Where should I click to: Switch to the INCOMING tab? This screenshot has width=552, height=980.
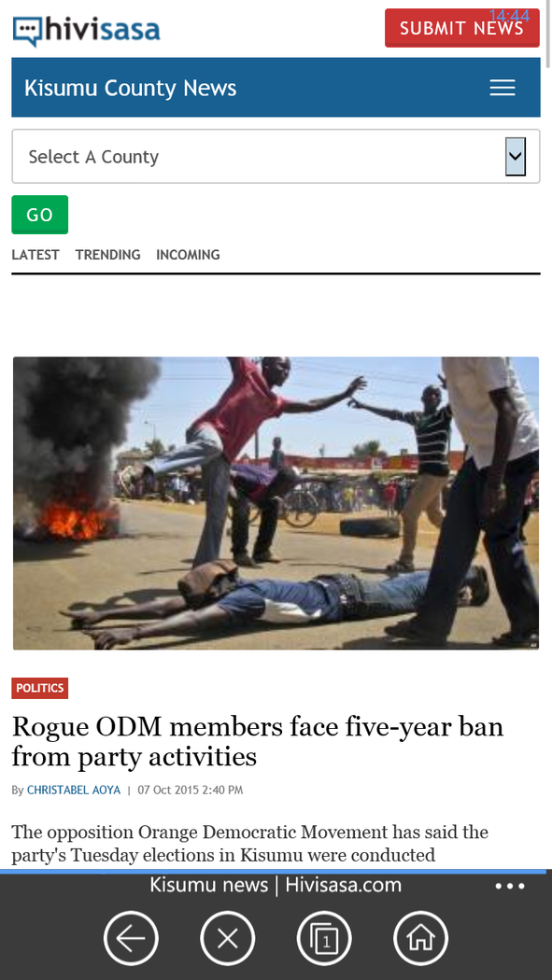[188, 255]
